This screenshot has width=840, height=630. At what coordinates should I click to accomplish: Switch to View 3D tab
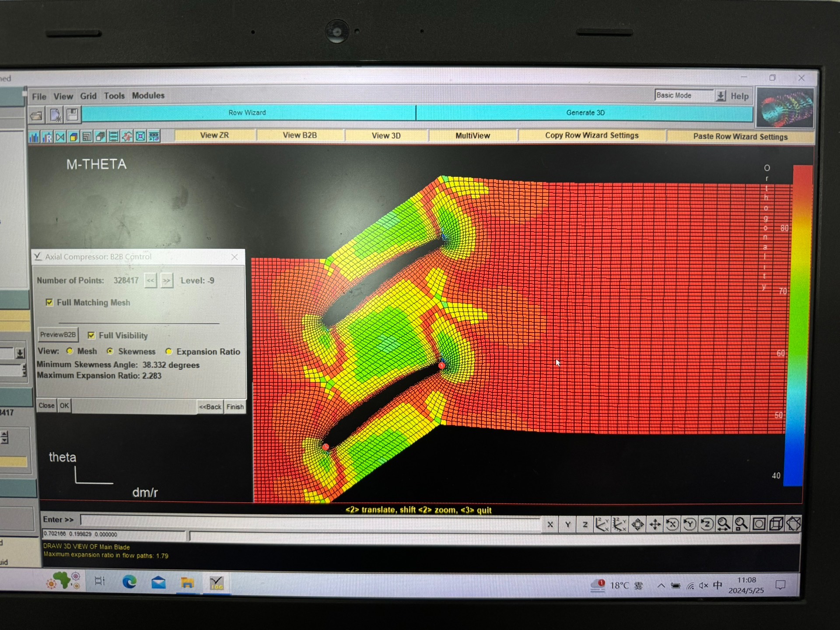click(386, 136)
